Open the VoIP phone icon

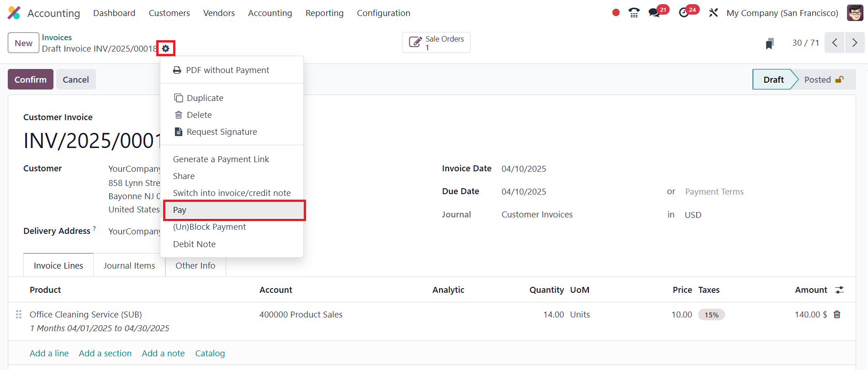pos(634,13)
